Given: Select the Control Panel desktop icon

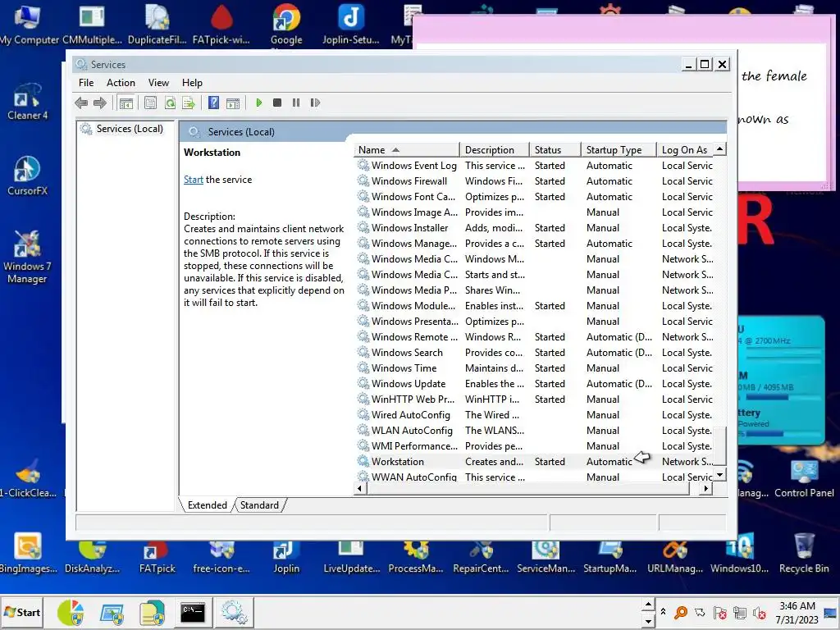Looking at the screenshot, I should click(x=804, y=478).
